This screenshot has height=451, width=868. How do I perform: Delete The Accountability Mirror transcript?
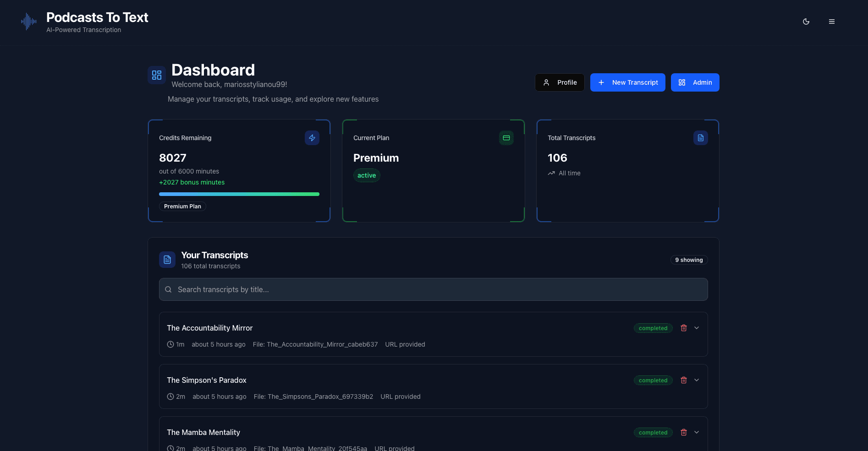[684, 328]
